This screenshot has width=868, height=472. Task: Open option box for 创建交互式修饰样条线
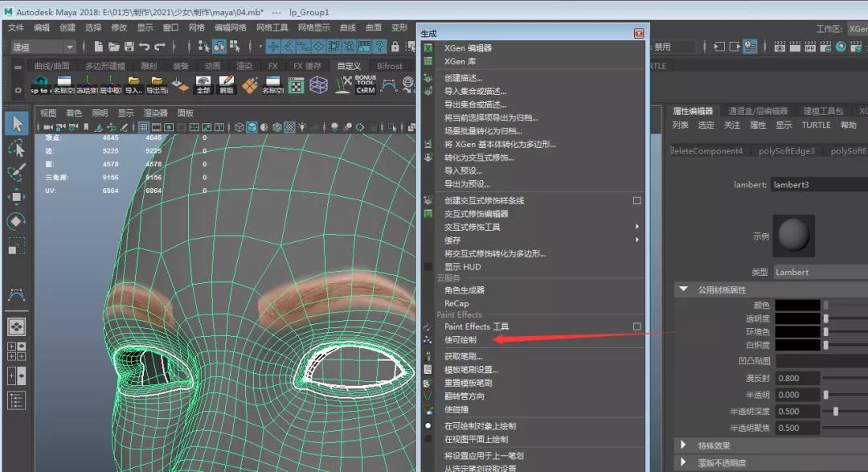click(x=637, y=200)
